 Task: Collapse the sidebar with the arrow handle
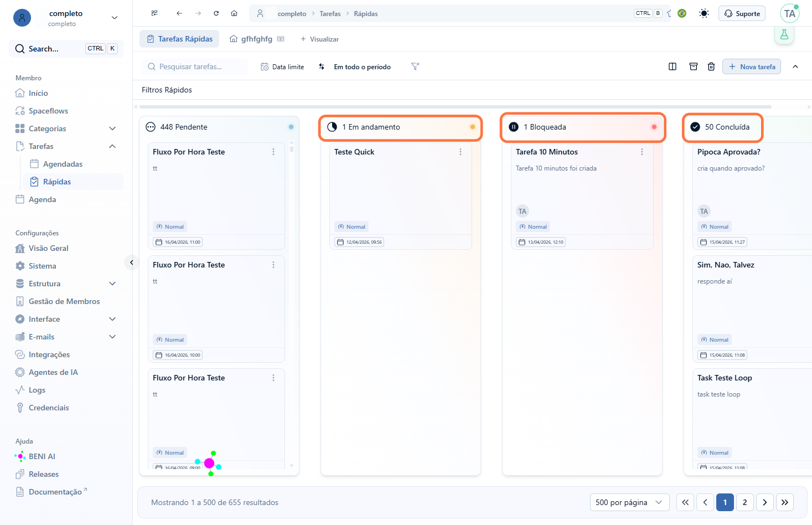pos(132,262)
